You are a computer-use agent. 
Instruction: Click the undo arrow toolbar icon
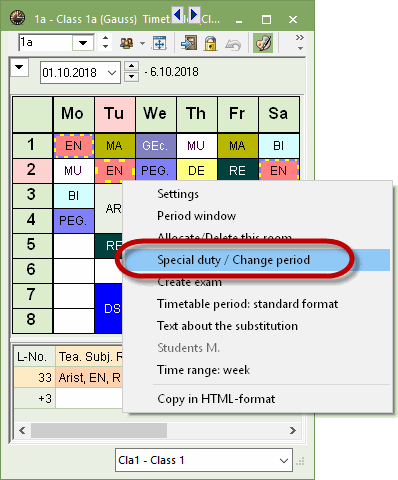pyautogui.click(x=233, y=44)
